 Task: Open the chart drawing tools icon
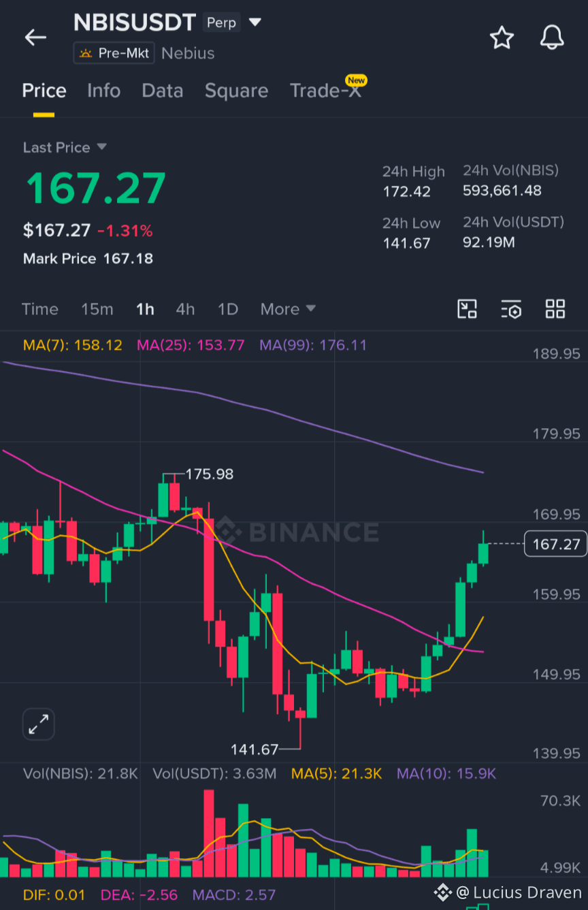(x=467, y=309)
